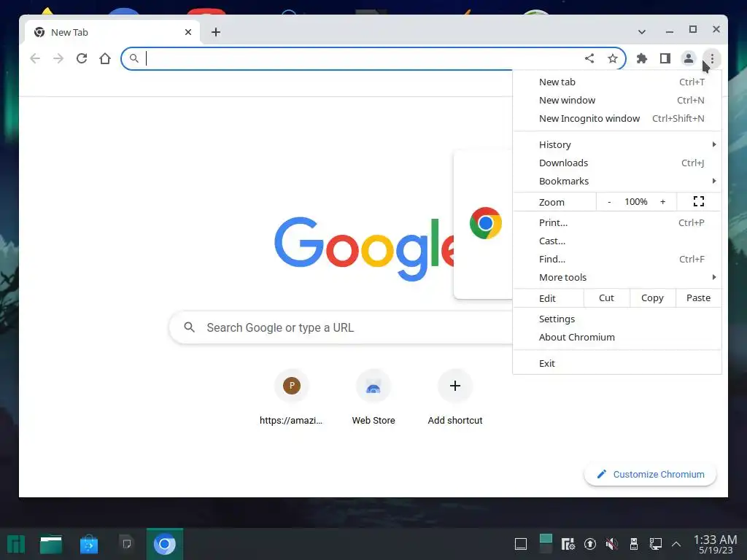
Task: Toggle the side panel icon
Action: click(665, 58)
